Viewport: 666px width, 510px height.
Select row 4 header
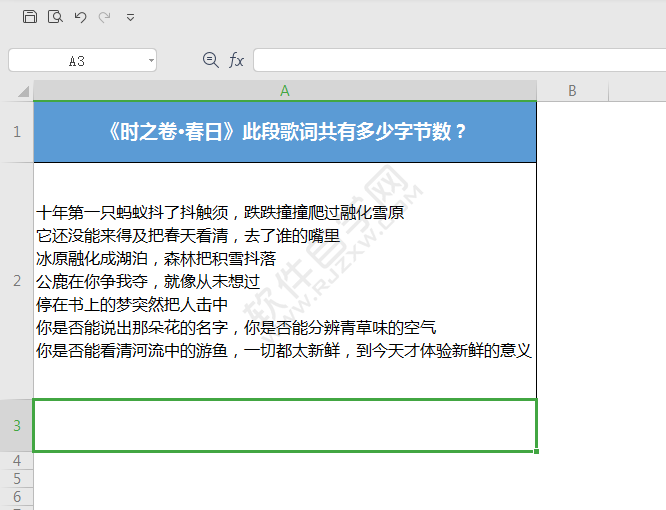[x=17, y=460]
